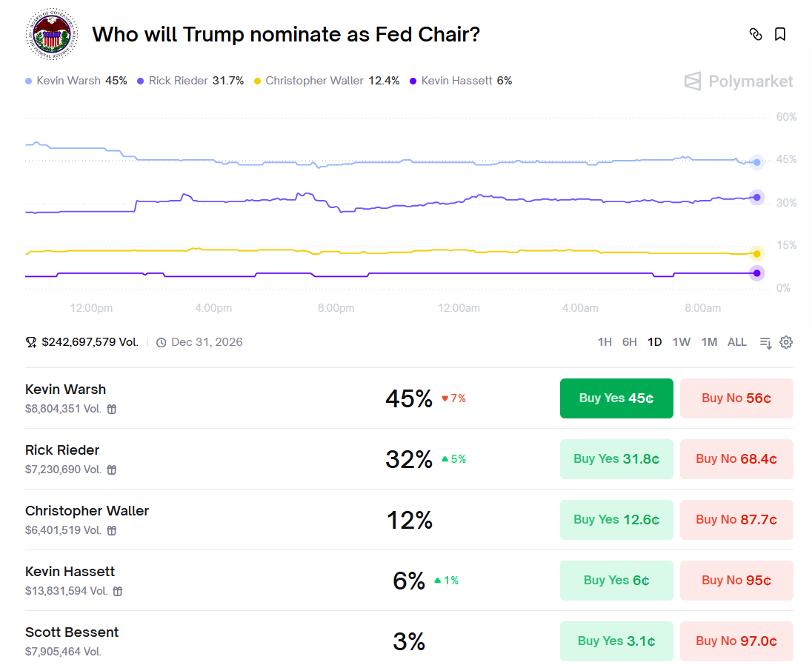Click the gift icon under Christopher Waller

(112, 530)
